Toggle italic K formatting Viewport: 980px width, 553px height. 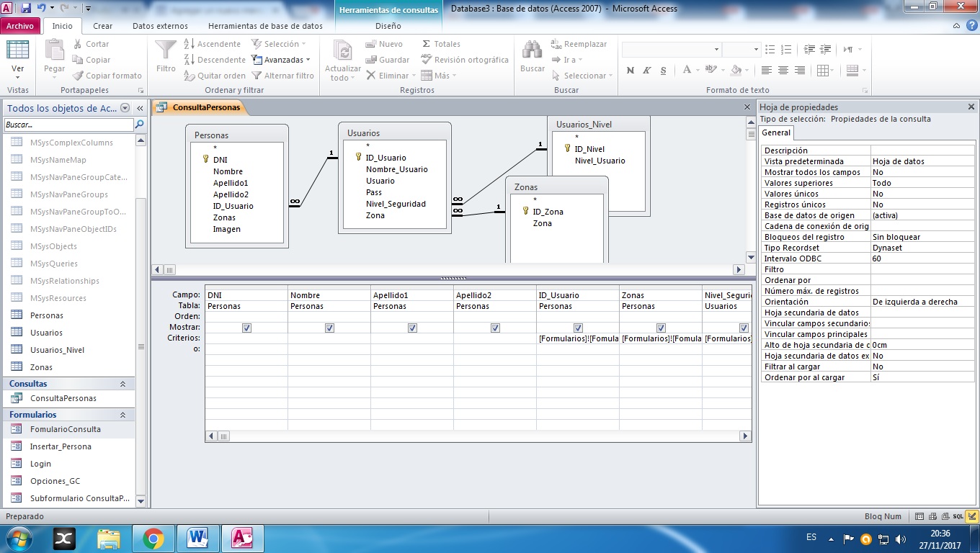(646, 71)
